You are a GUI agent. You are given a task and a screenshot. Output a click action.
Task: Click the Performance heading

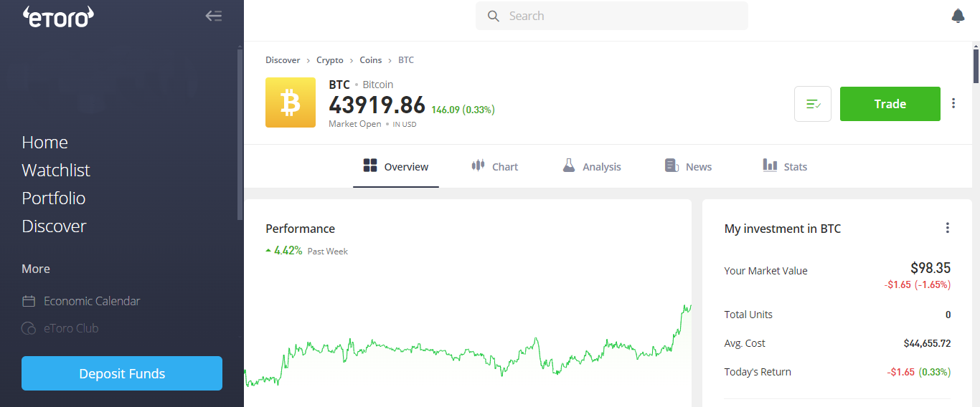pyautogui.click(x=300, y=229)
